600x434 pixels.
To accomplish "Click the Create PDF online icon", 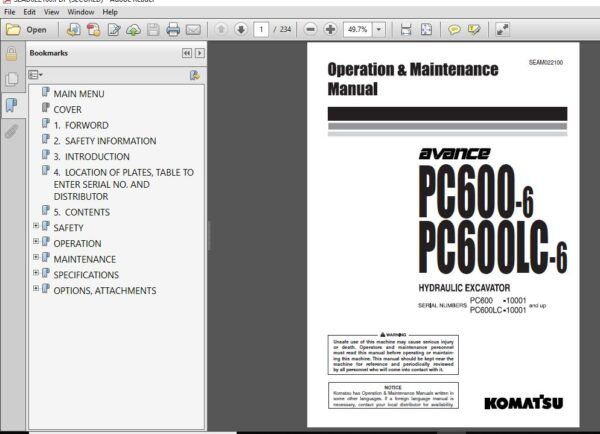I will (73, 29).
